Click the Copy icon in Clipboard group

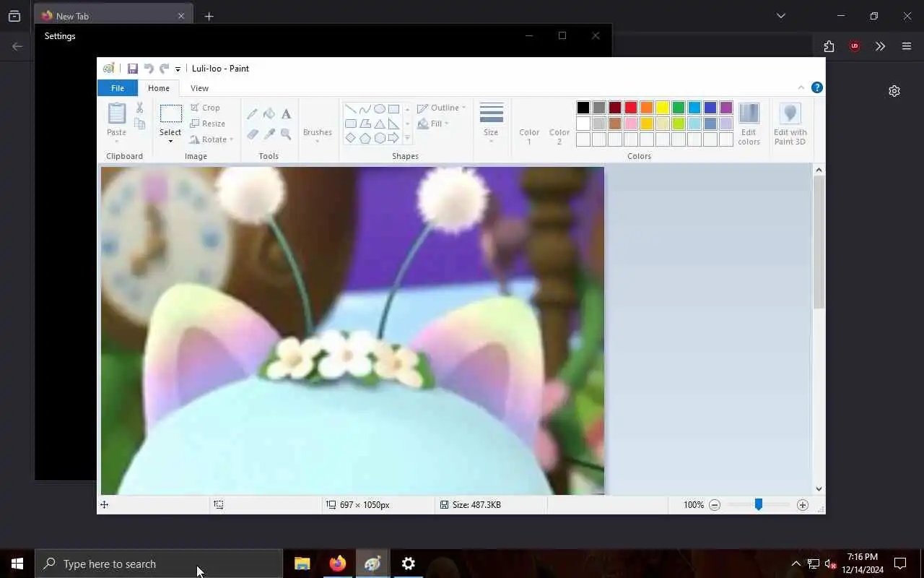[x=139, y=124]
